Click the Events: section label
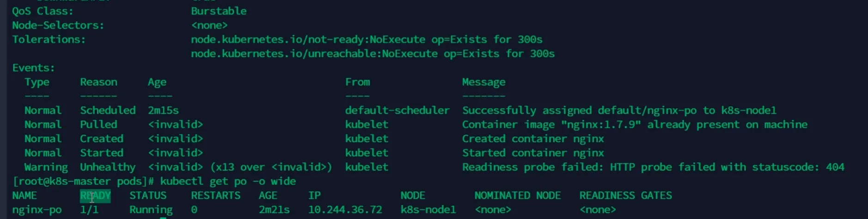 pyautogui.click(x=33, y=68)
